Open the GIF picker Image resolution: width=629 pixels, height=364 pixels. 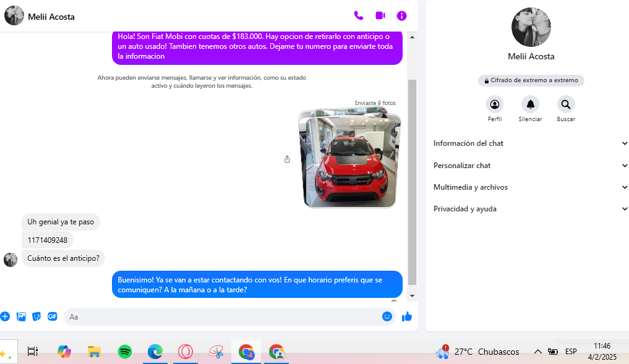coord(53,316)
